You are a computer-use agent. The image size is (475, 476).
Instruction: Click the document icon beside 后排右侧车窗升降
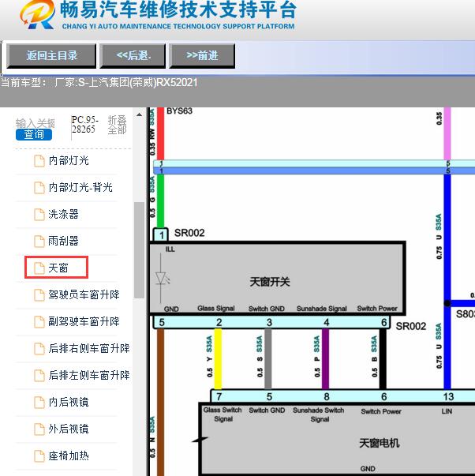[x=39, y=349]
